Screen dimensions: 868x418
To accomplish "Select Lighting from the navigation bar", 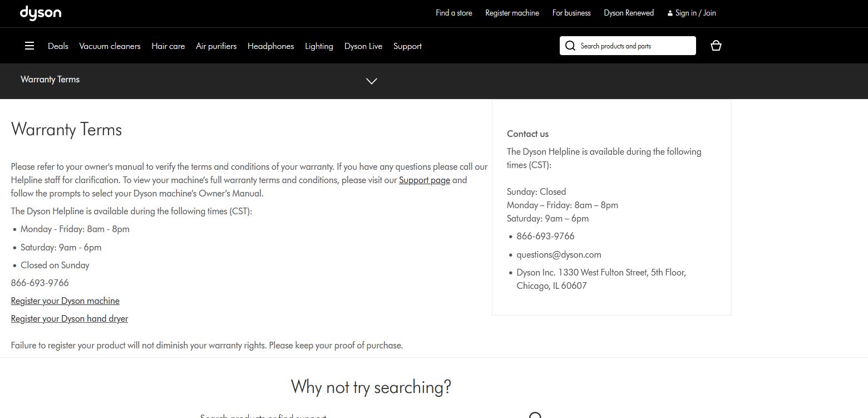I will (x=319, y=46).
